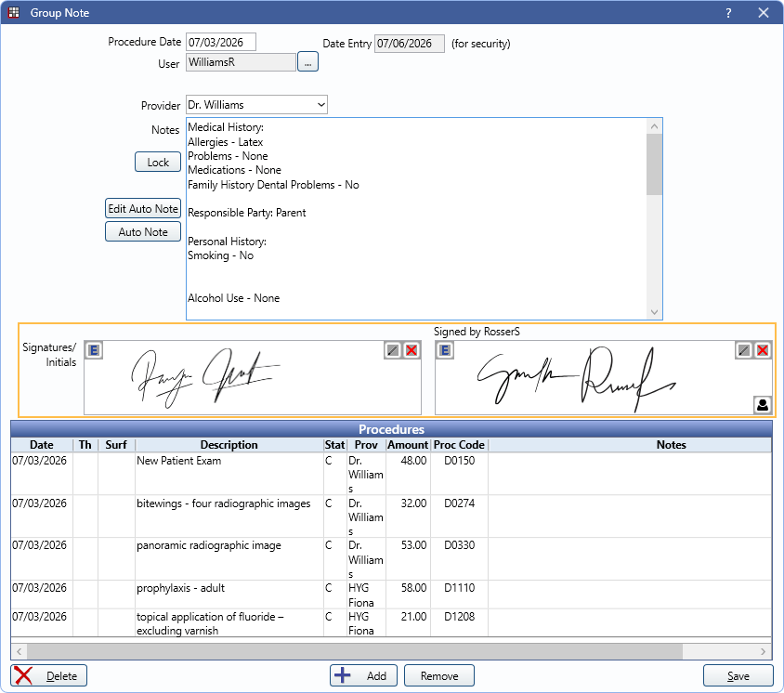Screen dimensions: 784x693
Task: Click Edit Auto Note button
Action: [x=143, y=208]
